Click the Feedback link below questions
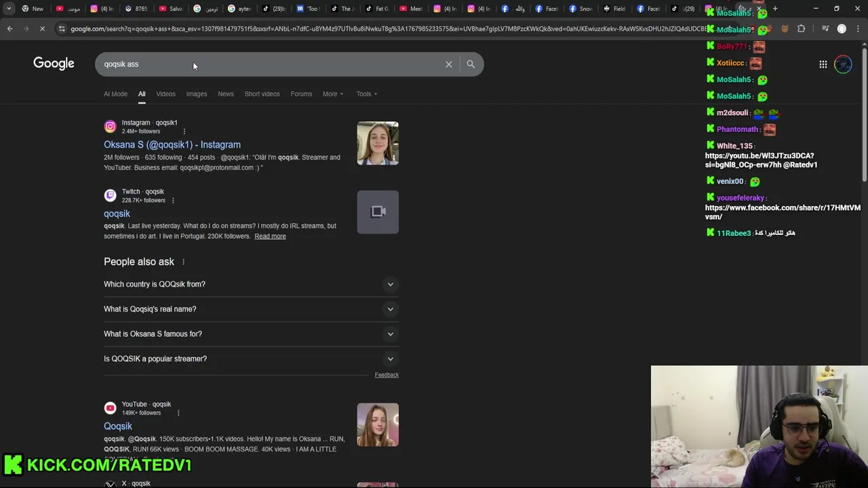The width and height of the screenshot is (868, 488). 387,375
